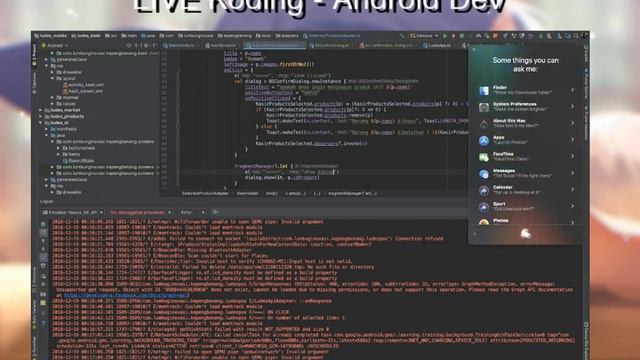640x360 pixels.
Task: Open the Finder icon in Siri suggestions
Action: coord(484,91)
